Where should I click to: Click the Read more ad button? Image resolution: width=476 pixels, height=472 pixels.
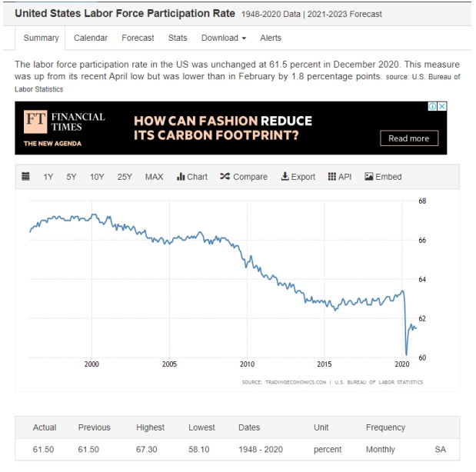(408, 138)
